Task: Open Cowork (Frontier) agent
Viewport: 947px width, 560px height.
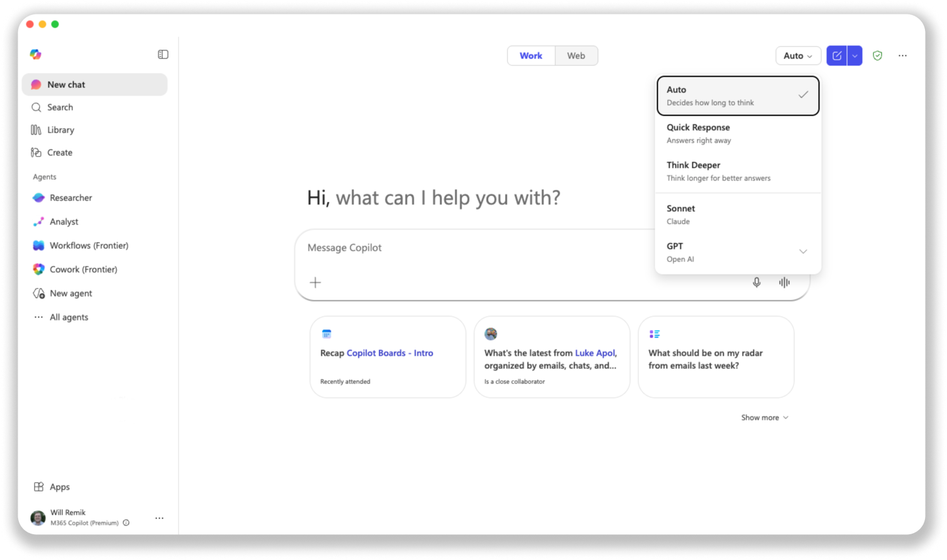Action: click(94, 270)
